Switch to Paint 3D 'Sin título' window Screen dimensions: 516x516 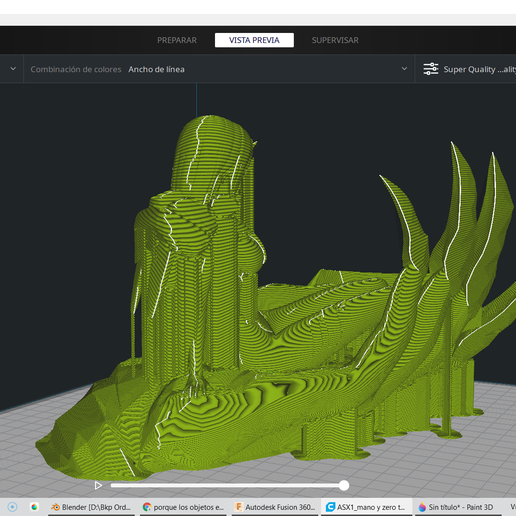pos(458,507)
